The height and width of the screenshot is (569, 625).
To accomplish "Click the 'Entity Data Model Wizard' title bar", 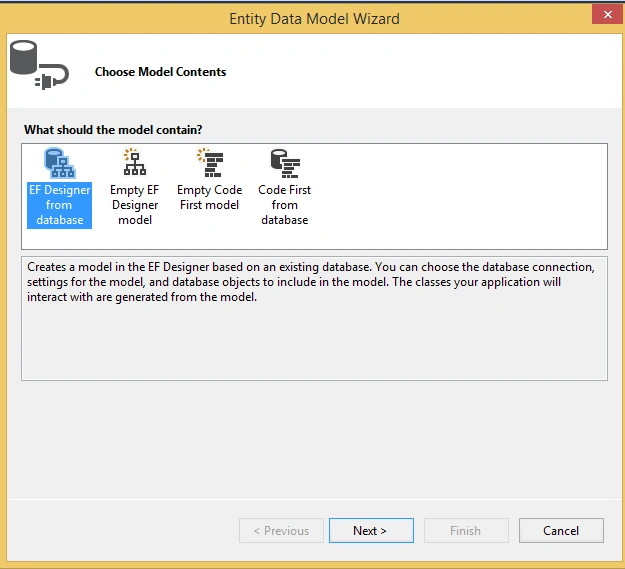I will (x=314, y=19).
